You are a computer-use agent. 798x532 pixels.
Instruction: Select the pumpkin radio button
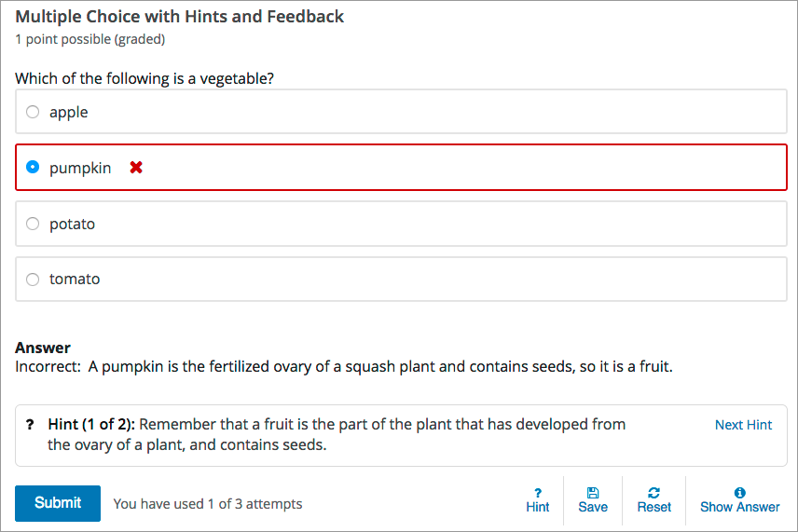pos(33,168)
